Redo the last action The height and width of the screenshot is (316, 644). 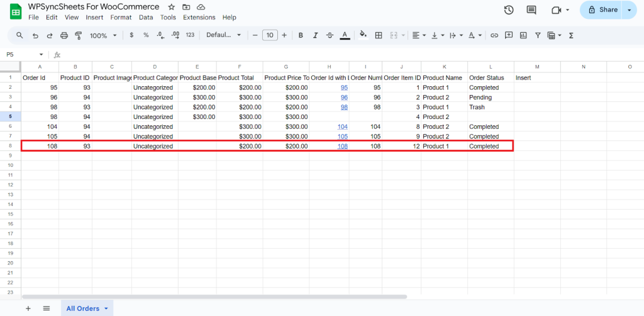point(50,36)
